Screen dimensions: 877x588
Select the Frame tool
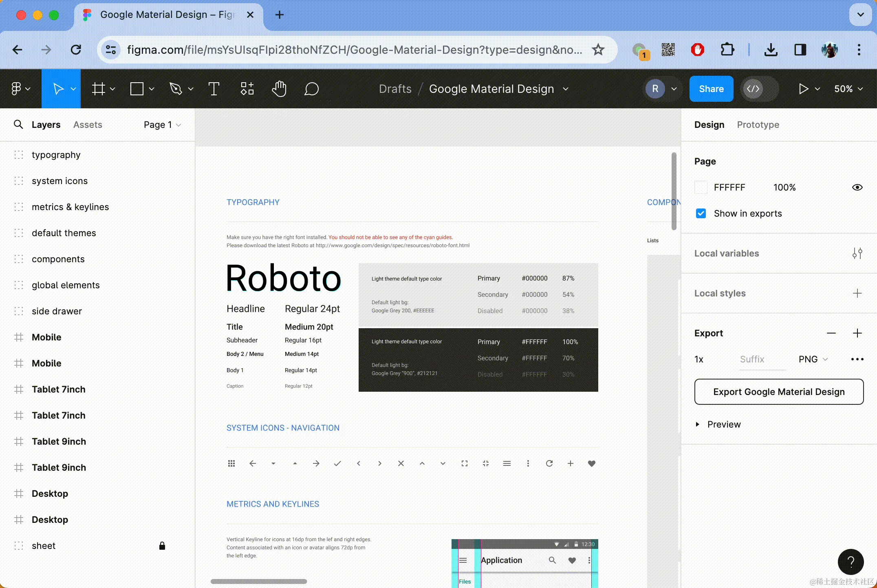pos(98,89)
